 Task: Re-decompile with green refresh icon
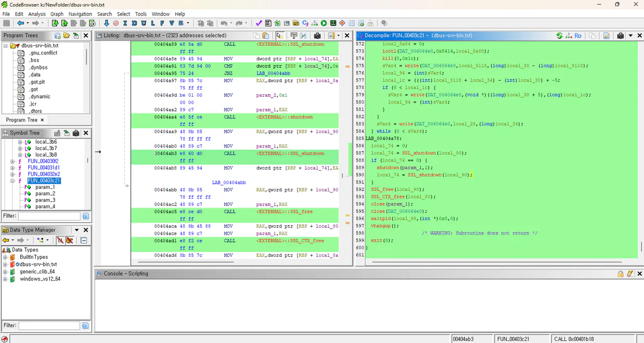coord(559,36)
